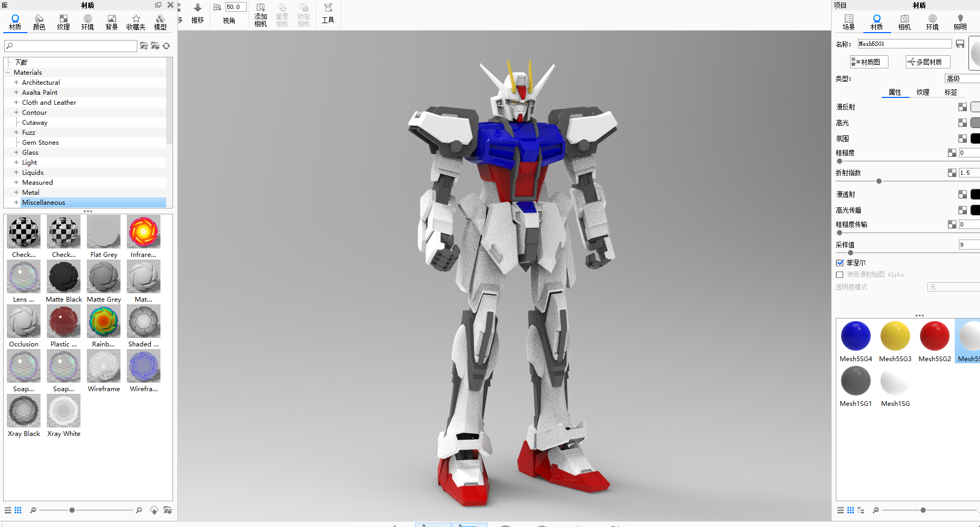Expand the Glass folder
980x527 pixels.
[16, 152]
